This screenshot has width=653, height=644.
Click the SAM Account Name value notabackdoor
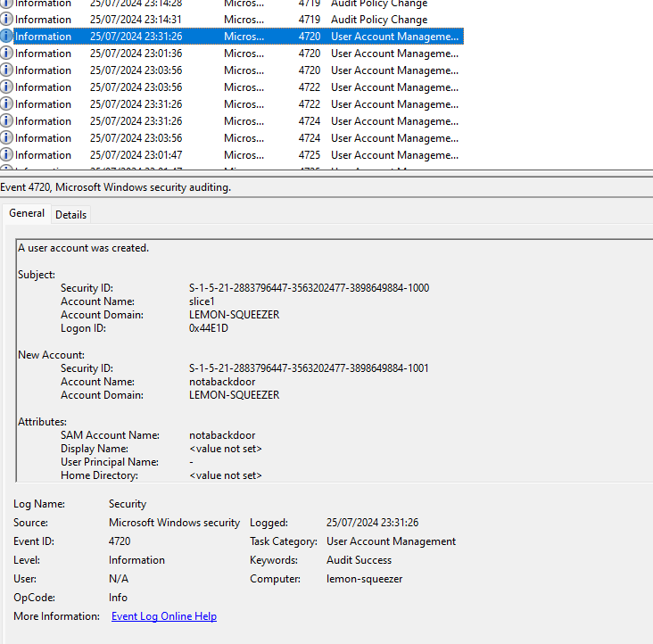(x=222, y=435)
